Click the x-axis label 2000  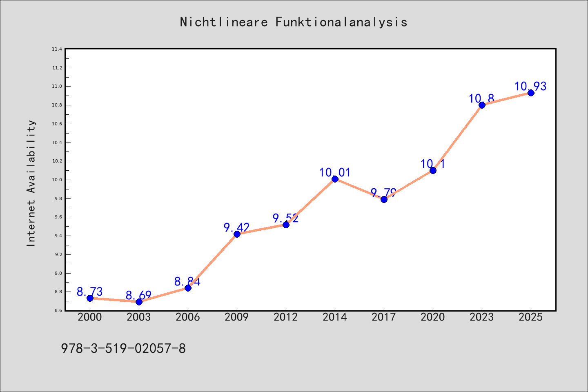[x=90, y=317]
